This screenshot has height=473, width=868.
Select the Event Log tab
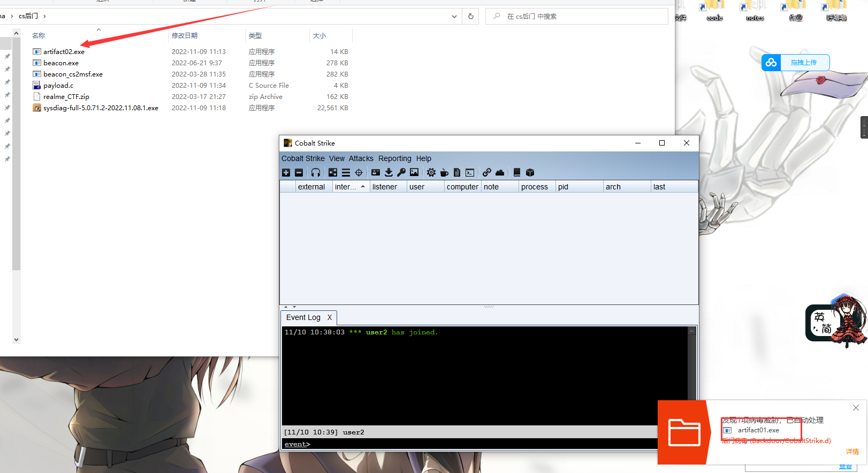(x=303, y=317)
